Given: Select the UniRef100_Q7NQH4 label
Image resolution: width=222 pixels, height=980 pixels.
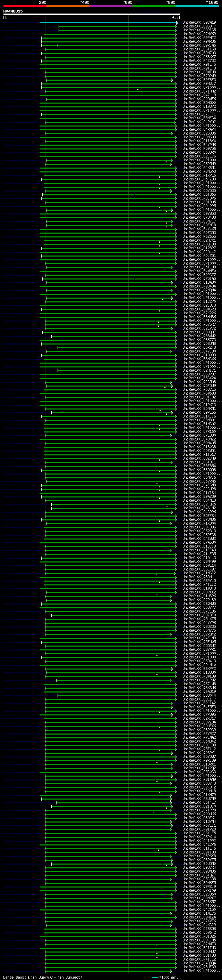Looking at the screenshot, I should (x=199, y=290).
